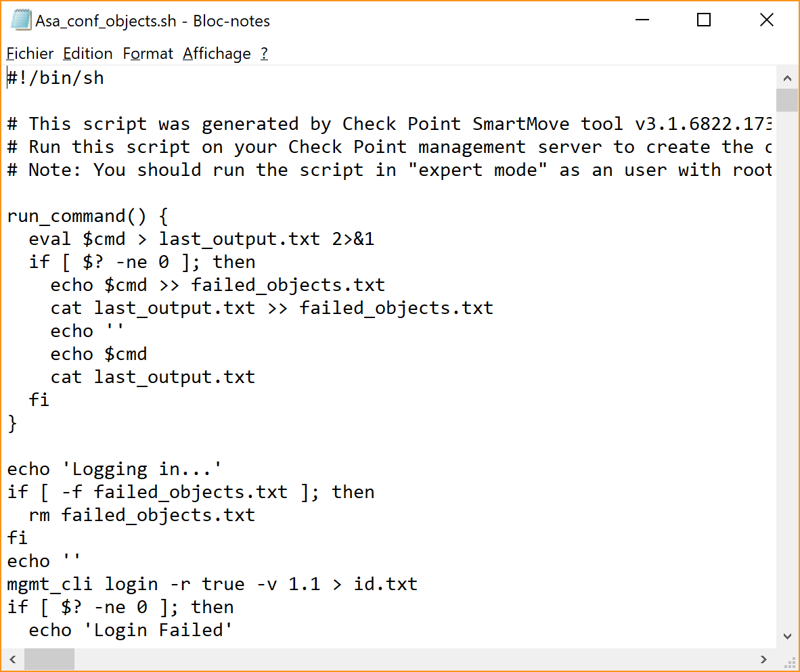Click the window resize grip corner
800x672 pixels.
pyautogui.click(x=788, y=660)
